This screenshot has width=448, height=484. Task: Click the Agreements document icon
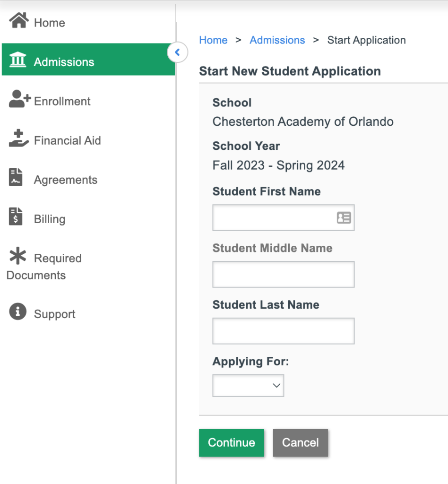[16, 177]
